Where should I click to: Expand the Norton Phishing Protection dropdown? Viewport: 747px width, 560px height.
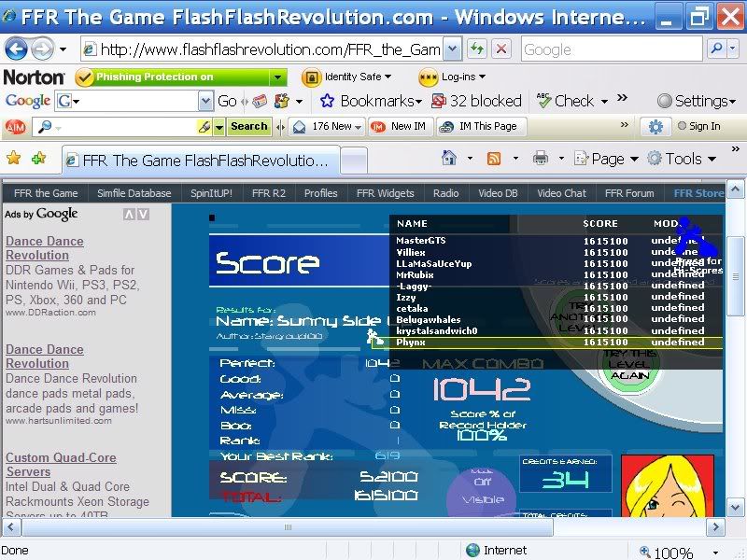pyautogui.click(x=278, y=77)
